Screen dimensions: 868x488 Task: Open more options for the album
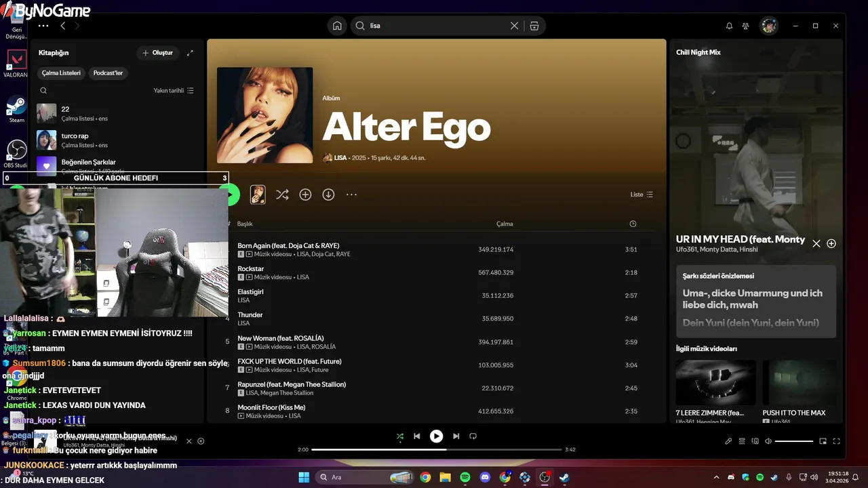(351, 195)
